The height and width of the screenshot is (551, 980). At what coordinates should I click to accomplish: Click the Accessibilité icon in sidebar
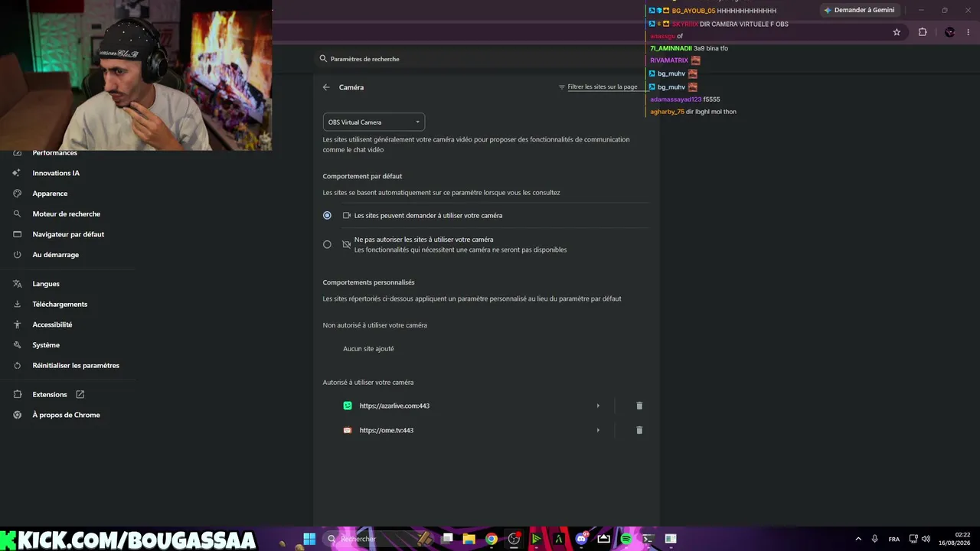17,324
